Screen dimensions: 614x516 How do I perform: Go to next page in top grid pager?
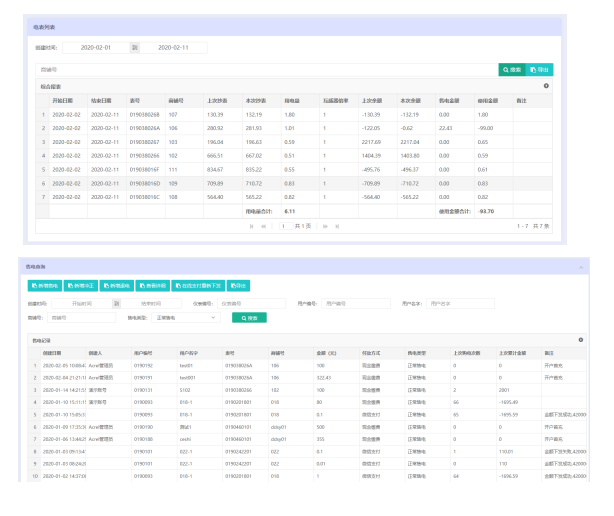pyautogui.click(x=325, y=226)
